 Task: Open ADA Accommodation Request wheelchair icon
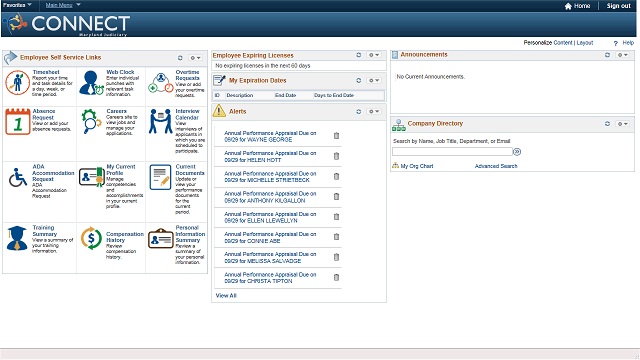(x=17, y=178)
